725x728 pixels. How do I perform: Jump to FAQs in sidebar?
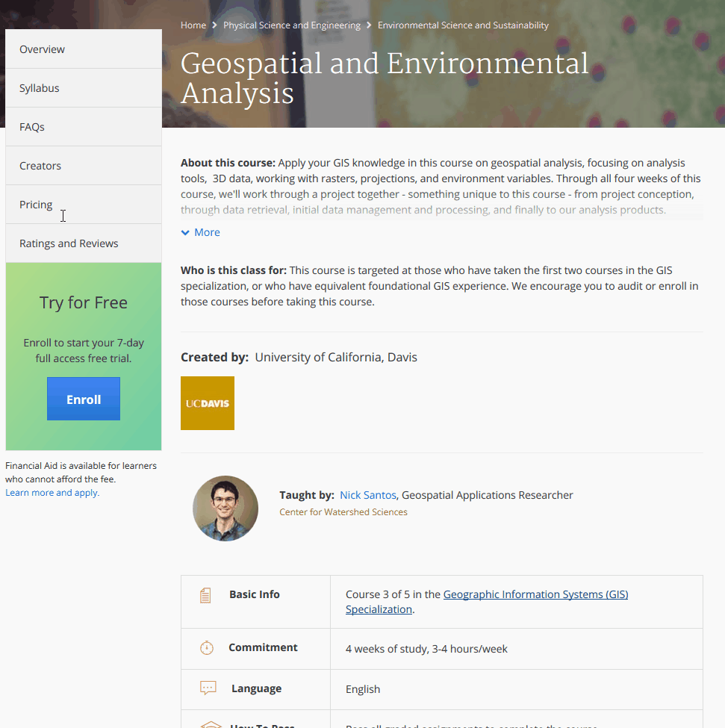tap(84, 127)
